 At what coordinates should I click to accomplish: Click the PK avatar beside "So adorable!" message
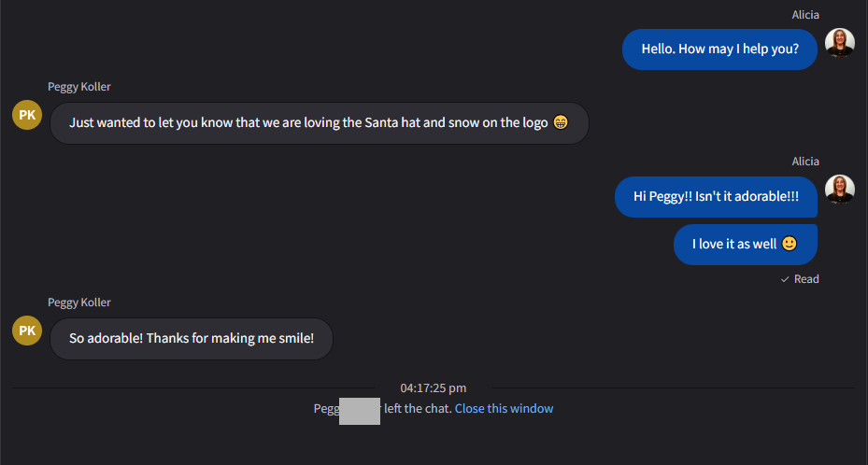click(27, 331)
